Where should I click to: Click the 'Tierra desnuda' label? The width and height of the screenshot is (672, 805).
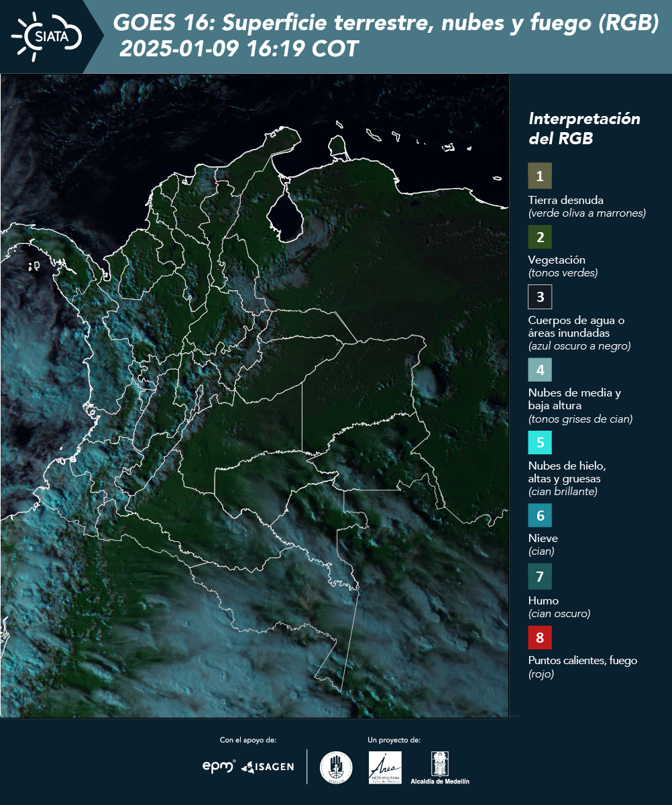(x=566, y=200)
